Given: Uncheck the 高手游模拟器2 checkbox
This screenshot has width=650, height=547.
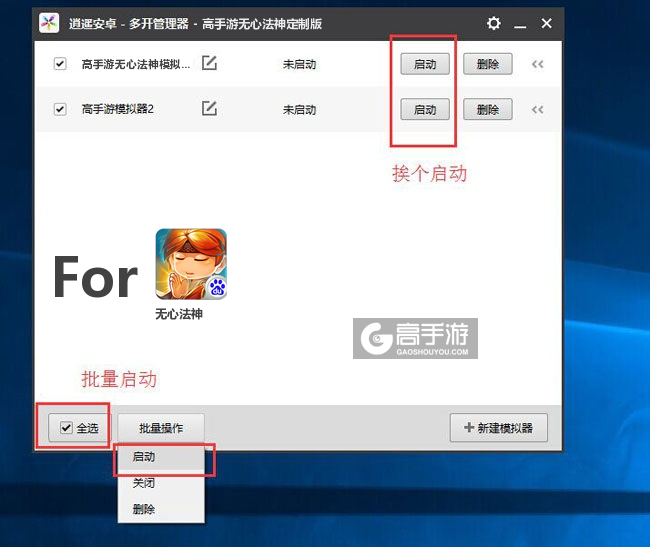Looking at the screenshot, I should point(60,109).
